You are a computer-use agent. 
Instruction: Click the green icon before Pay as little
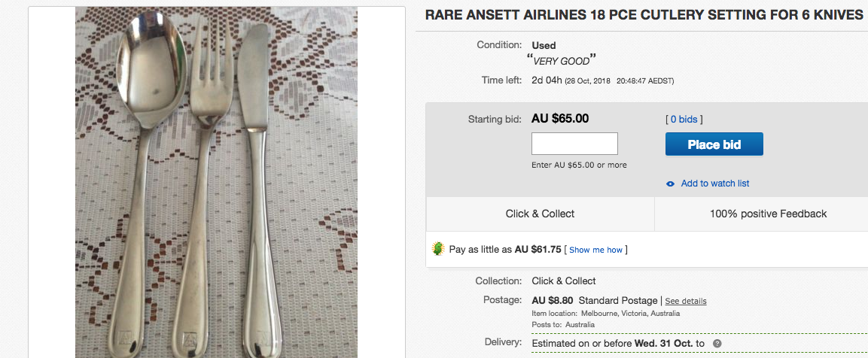(x=437, y=249)
